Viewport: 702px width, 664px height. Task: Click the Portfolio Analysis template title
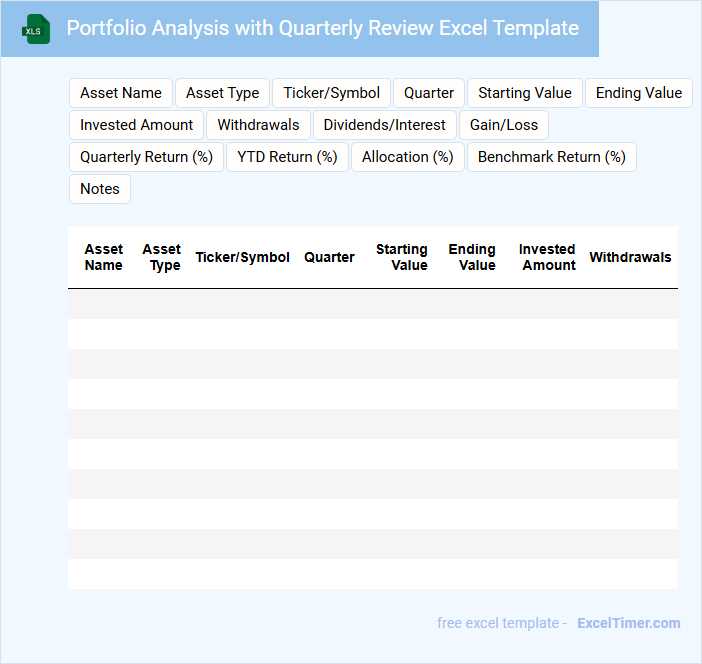pos(322,28)
